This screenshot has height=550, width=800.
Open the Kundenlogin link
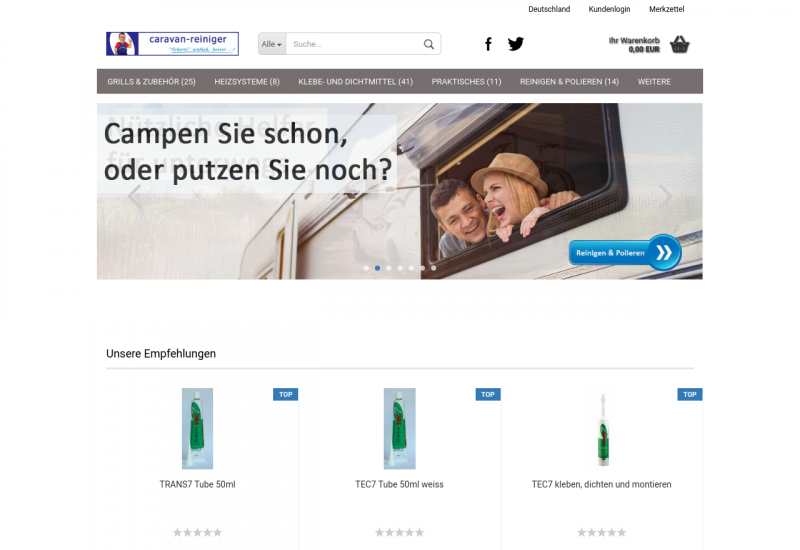point(609,9)
